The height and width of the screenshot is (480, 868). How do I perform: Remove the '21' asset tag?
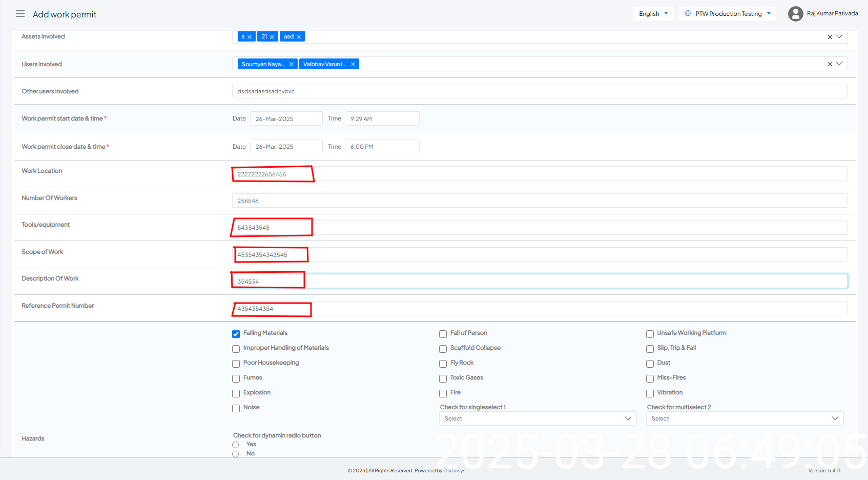pyautogui.click(x=272, y=37)
